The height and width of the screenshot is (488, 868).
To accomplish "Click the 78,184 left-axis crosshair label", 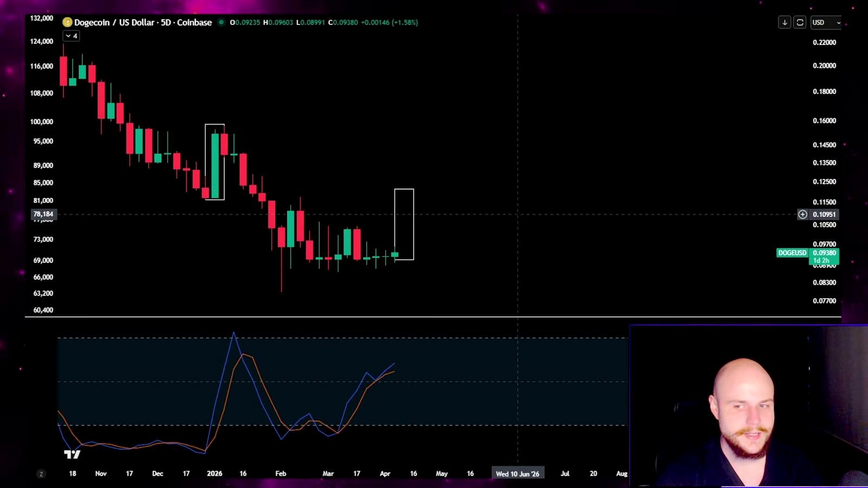I will pos(43,214).
